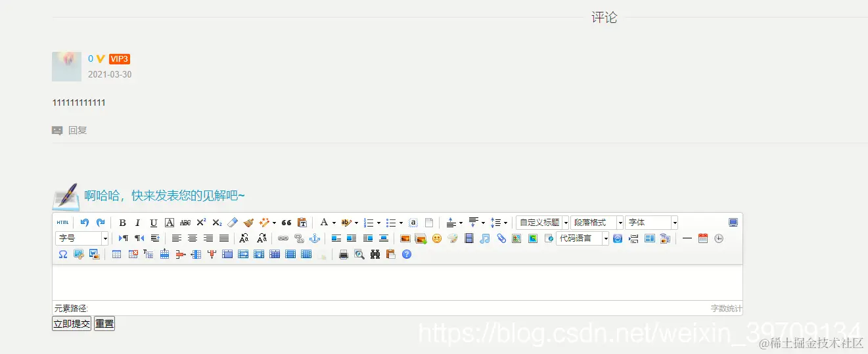
Task: Select all content icon
Action: pos(413,223)
